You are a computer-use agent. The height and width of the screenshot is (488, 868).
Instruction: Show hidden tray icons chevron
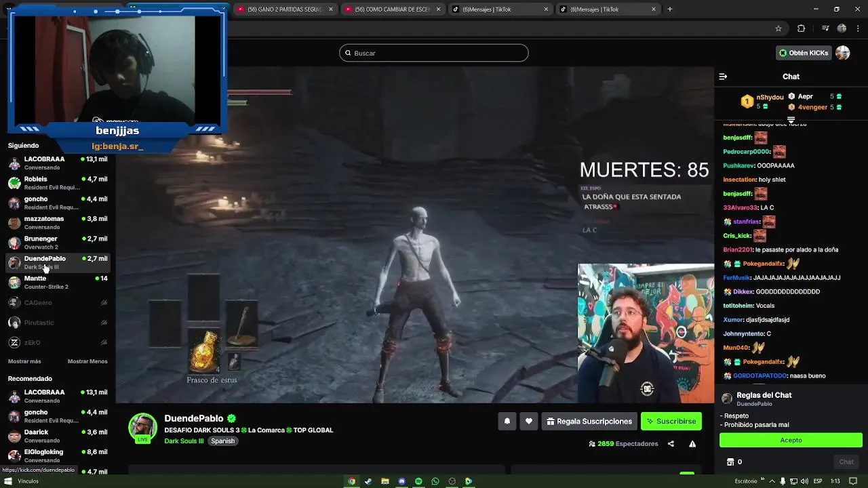click(x=772, y=481)
